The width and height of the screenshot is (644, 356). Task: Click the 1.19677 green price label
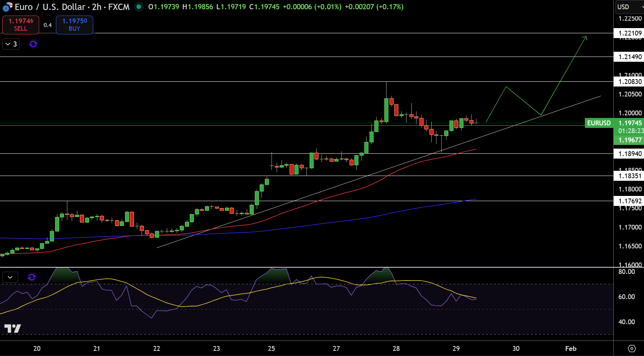tap(630, 140)
